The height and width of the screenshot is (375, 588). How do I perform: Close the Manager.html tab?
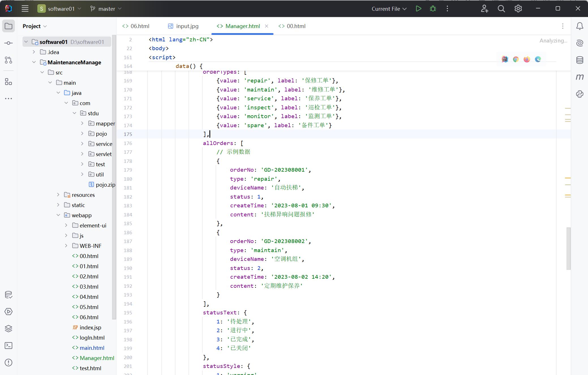(x=267, y=26)
